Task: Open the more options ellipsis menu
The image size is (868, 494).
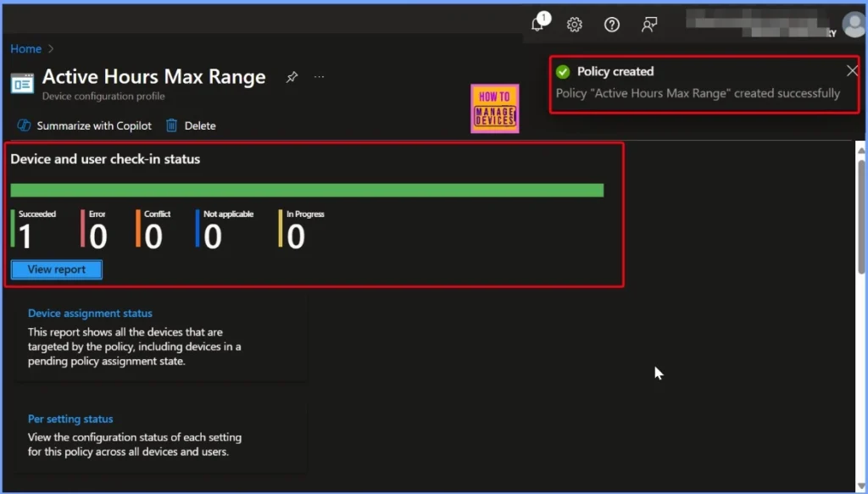Action: coord(319,77)
